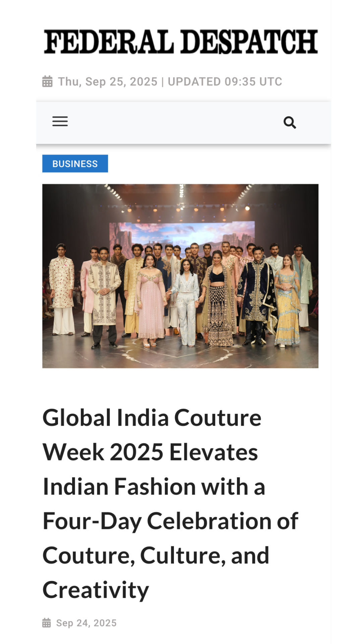Click the calendar icon beside Thu, Sep 25
The height and width of the screenshot is (644, 362).
pos(47,82)
